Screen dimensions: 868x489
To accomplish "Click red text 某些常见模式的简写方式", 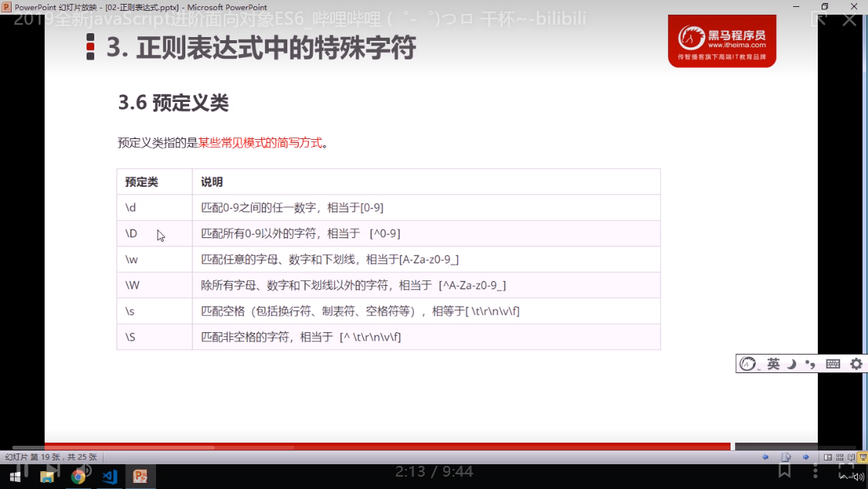I will (x=260, y=143).
